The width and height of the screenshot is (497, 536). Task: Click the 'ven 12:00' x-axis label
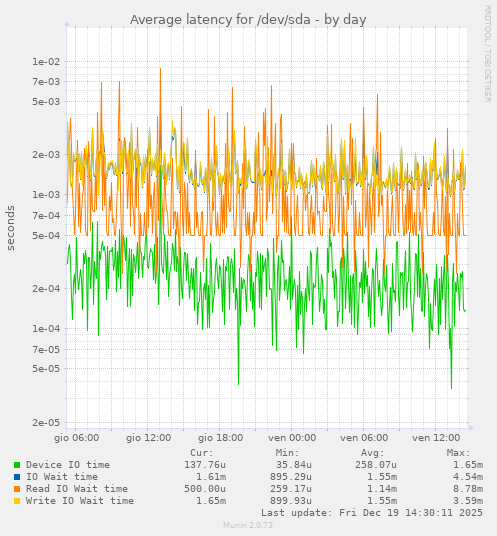point(436,438)
